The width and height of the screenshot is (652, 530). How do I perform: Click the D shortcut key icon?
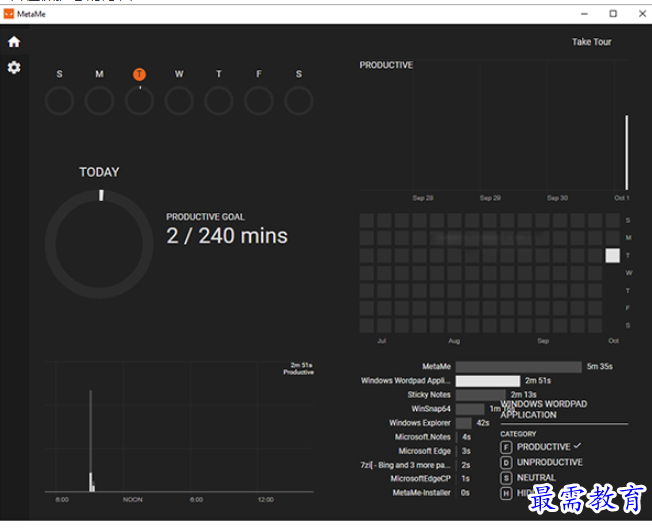tap(506, 463)
